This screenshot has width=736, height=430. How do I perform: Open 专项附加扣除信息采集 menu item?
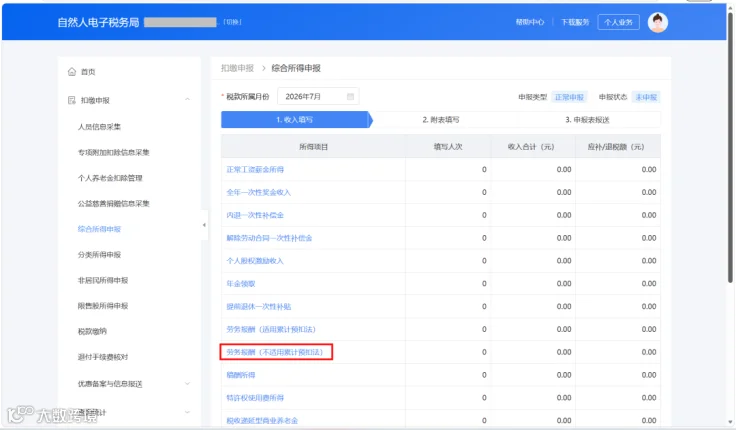tap(113, 153)
